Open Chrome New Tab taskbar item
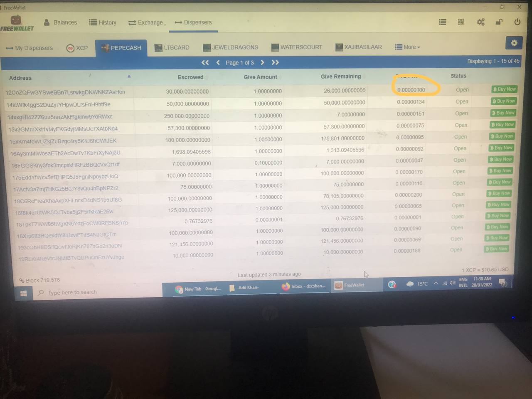The width and height of the screenshot is (532, 399). pyautogui.click(x=198, y=289)
